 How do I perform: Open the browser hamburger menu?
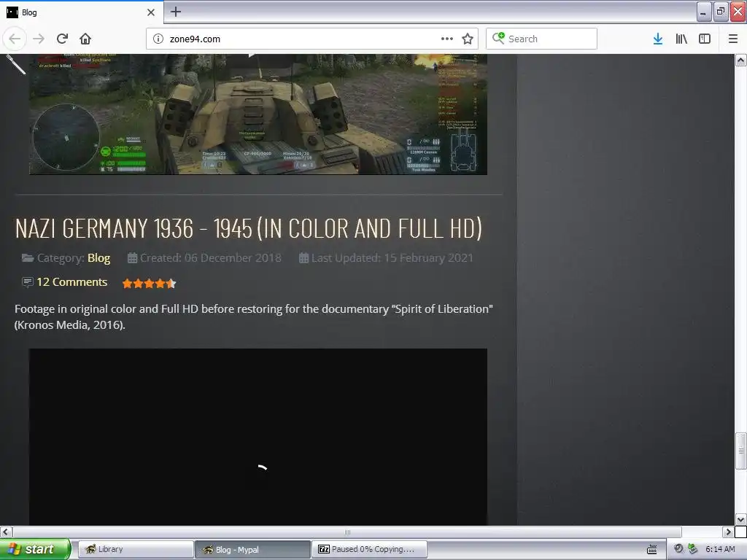tap(732, 39)
